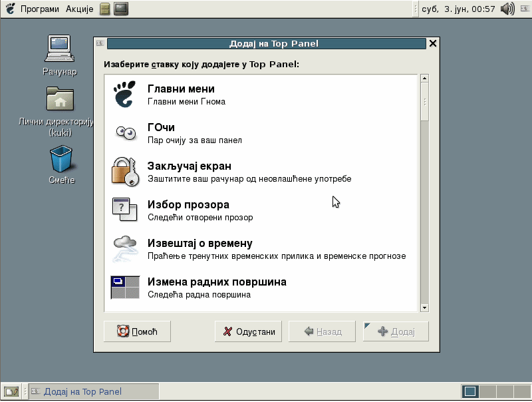Click Следећи отворени прозор description
Image resolution: width=532 pixels, height=402 pixels.
pos(200,218)
